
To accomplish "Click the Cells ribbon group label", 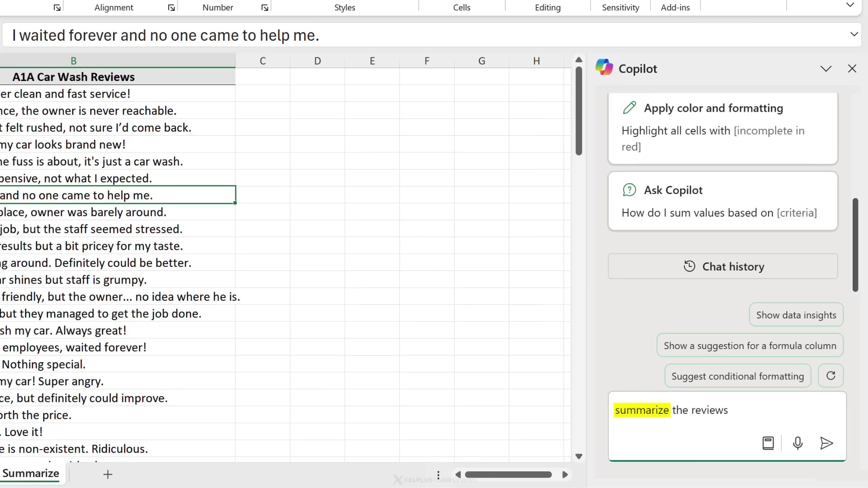I will pos(462,8).
